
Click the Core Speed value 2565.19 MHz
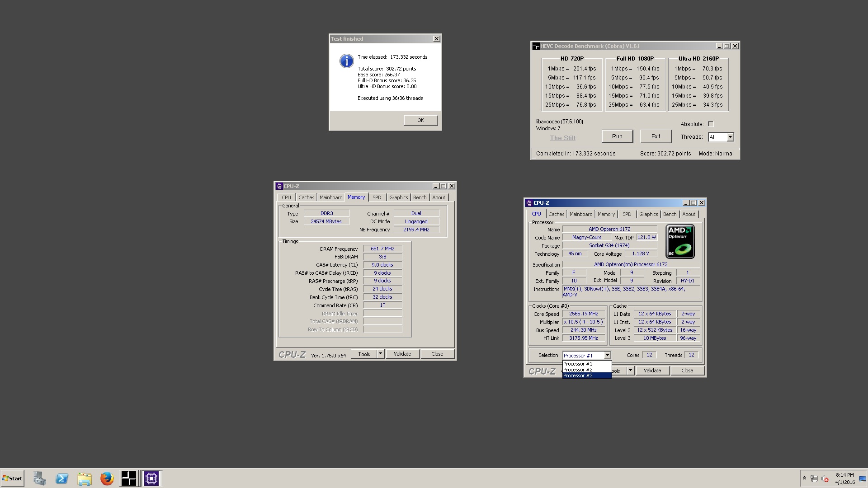pos(584,314)
